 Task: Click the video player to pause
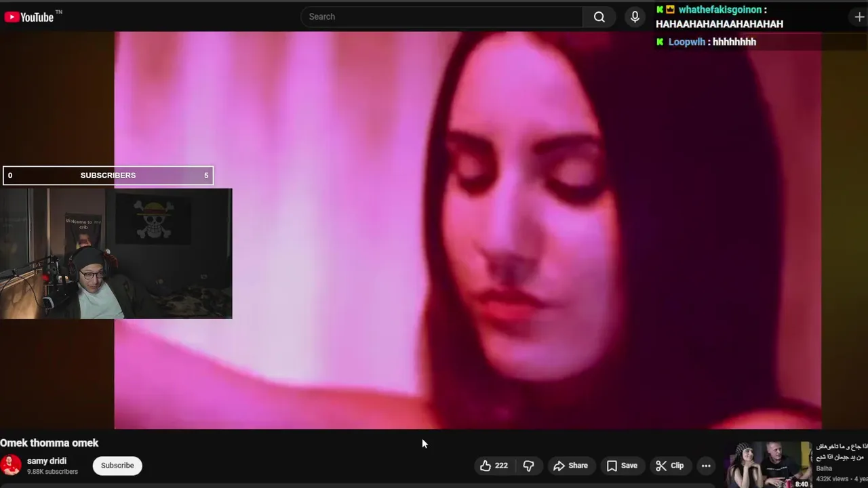click(467, 230)
